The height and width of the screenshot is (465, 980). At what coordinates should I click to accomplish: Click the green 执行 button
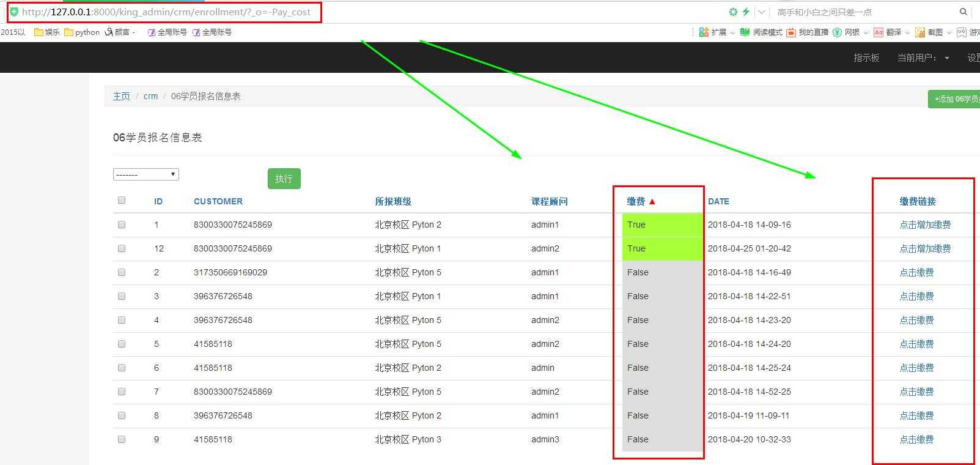[284, 179]
